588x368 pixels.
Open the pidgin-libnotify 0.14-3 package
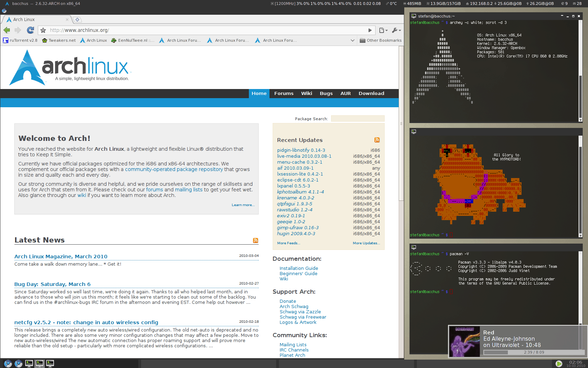[301, 150]
